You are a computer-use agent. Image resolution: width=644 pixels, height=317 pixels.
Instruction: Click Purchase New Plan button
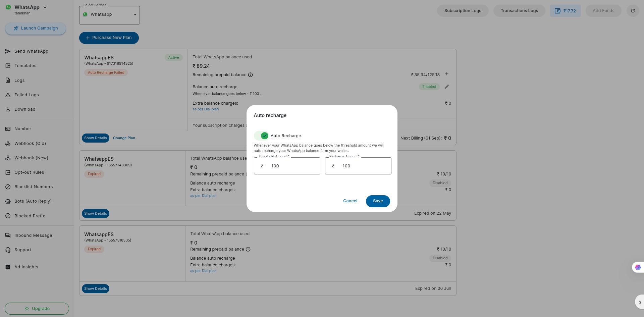pyautogui.click(x=109, y=38)
